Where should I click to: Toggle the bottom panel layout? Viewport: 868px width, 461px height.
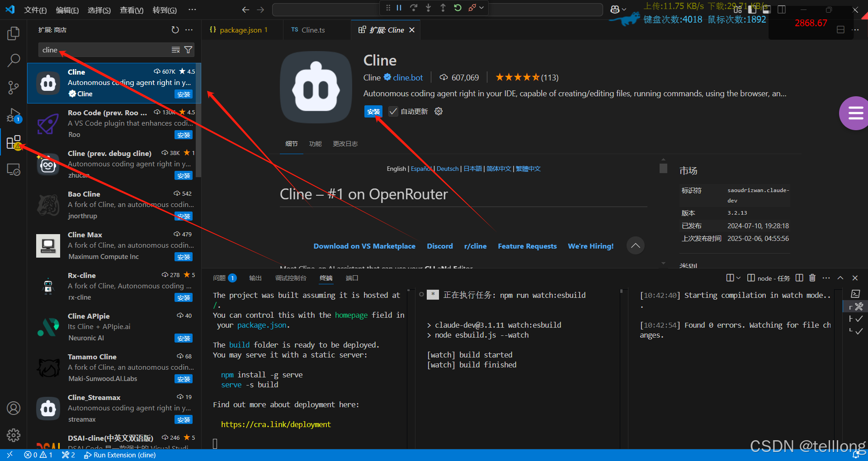point(767,9)
